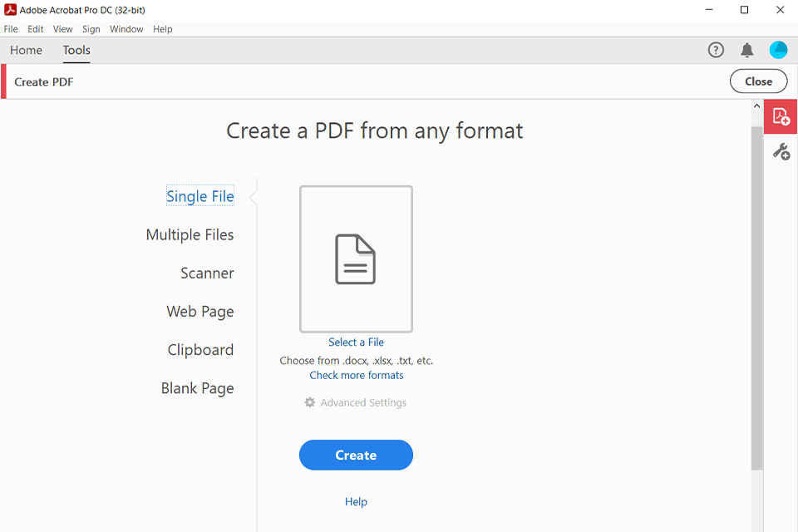Close the Create PDF tool
The width and height of the screenshot is (798, 532).
click(758, 81)
